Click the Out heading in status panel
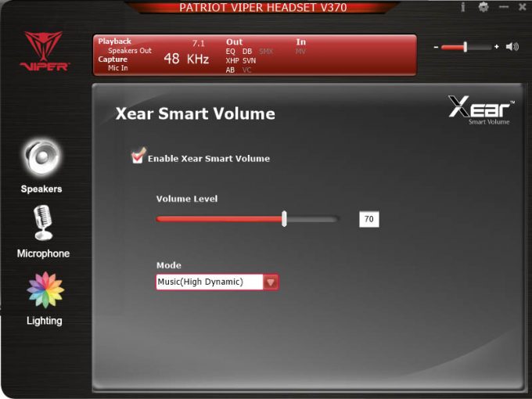The width and height of the screenshot is (532, 399). 234,41
